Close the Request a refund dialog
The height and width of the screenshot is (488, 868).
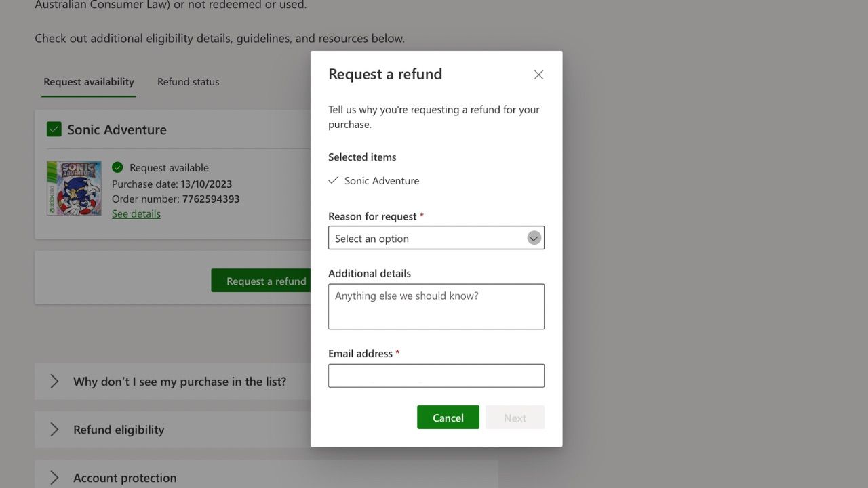click(538, 75)
